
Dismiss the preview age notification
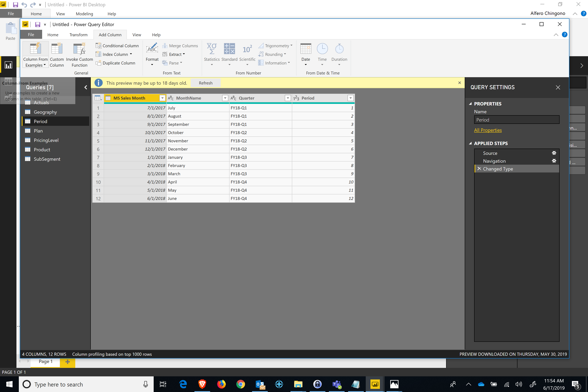click(x=459, y=83)
